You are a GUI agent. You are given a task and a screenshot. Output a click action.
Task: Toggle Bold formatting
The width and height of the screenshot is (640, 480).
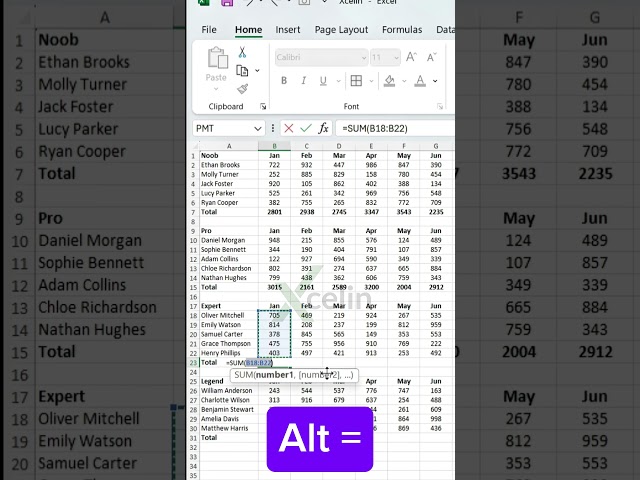point(284,81)
